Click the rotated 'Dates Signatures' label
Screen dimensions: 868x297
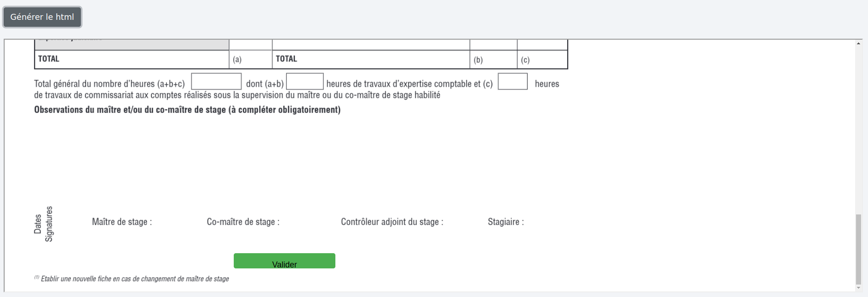(43, 224)
